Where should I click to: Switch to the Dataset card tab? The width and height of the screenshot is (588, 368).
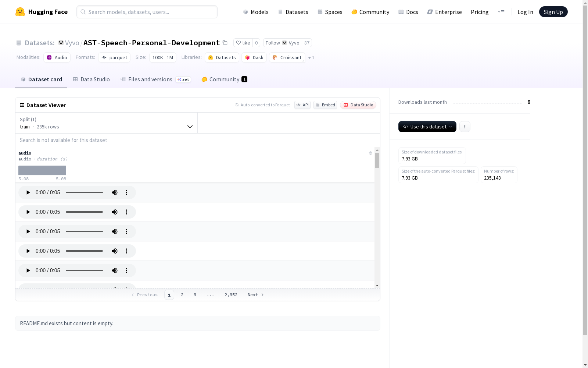(41, 79)
